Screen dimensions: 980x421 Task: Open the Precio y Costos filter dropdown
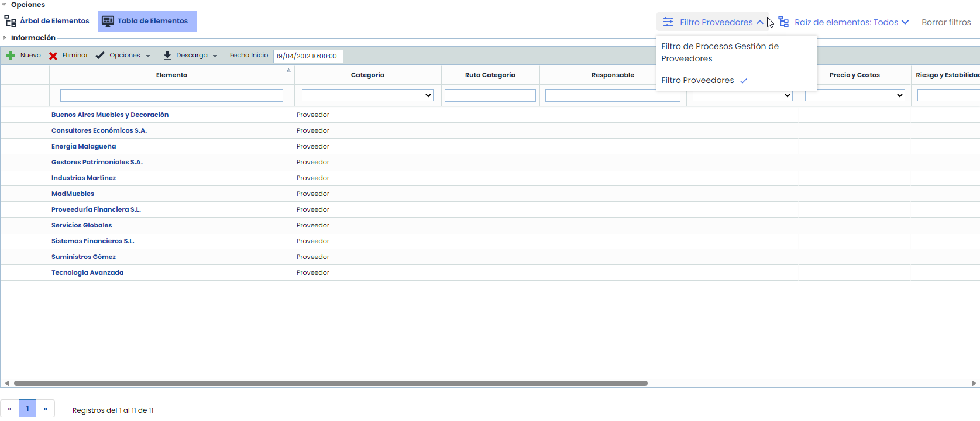(x=854, y=95)
